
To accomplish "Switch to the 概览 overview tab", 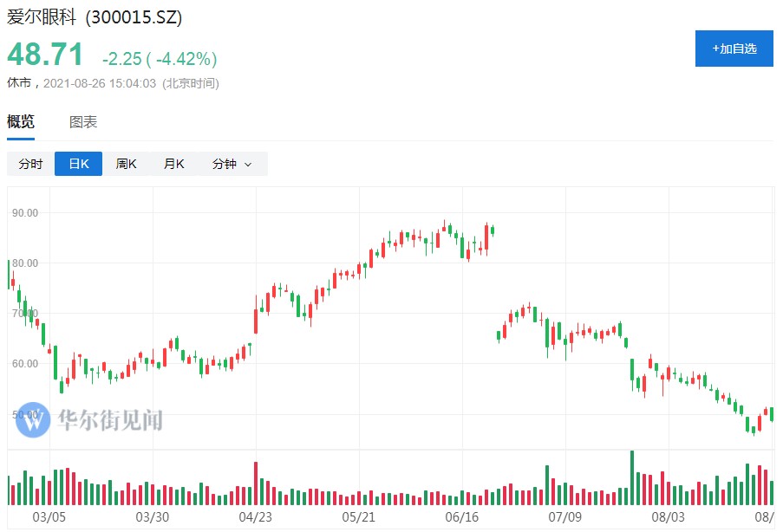I will click(x=21, y=122).
